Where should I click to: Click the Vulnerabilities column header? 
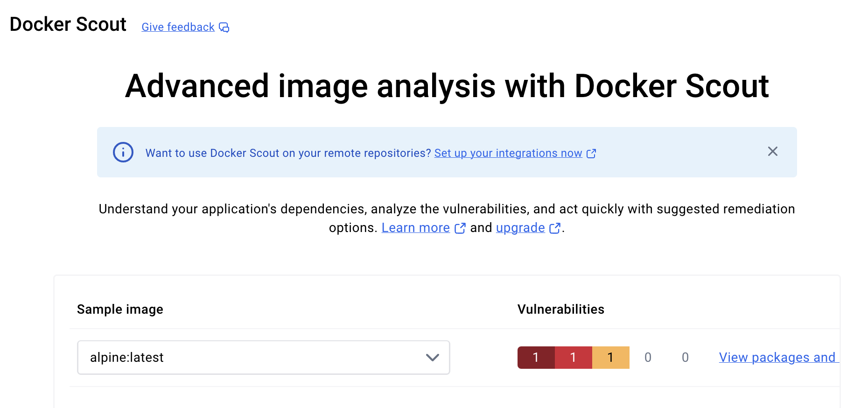561,309
